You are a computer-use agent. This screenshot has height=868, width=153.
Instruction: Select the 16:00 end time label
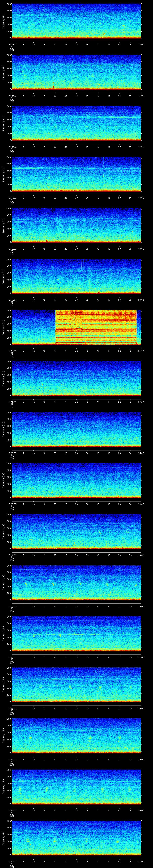click(141, 96)
